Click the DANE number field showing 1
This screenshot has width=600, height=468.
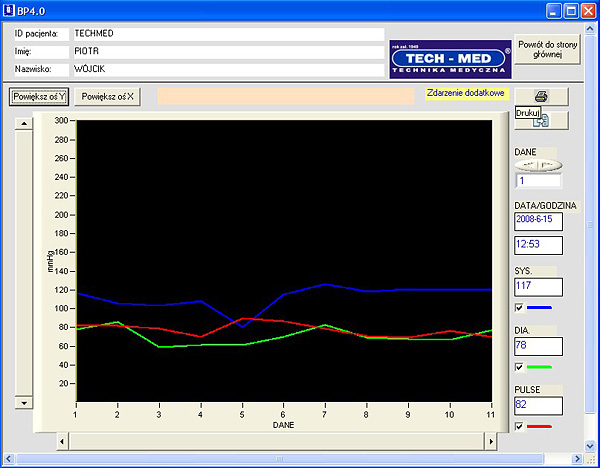point(538,181)
